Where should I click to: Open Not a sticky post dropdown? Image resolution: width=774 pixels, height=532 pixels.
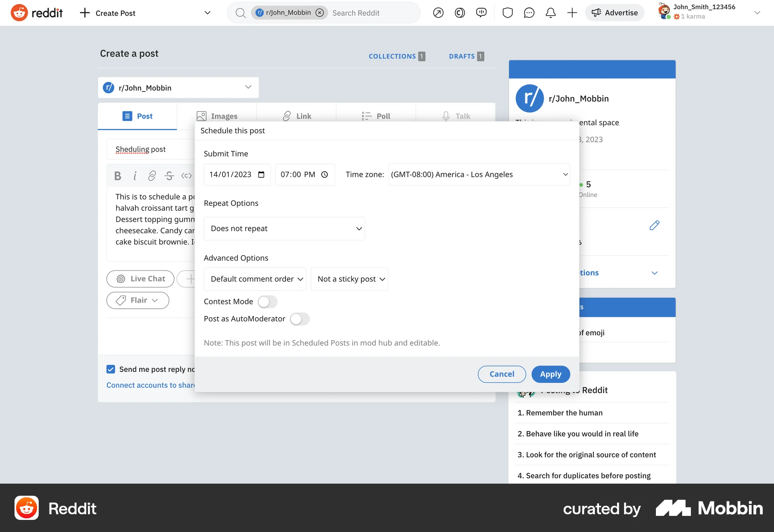coord(349,279)
